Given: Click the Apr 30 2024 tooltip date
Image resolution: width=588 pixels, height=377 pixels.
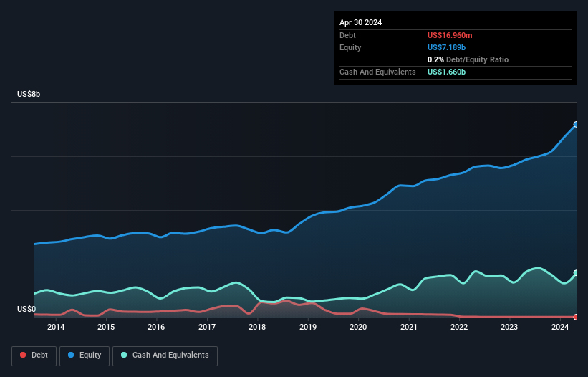Looking at the screenshot, I should point(360,22).
